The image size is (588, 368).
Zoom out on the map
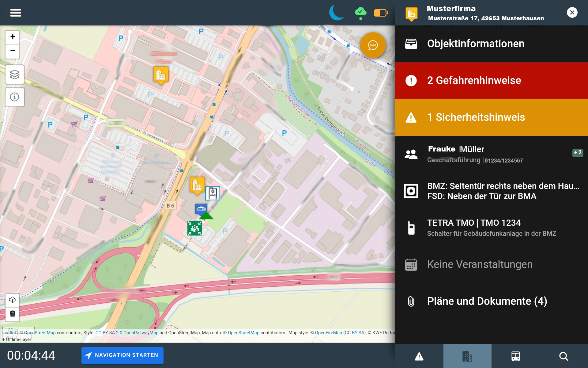[13, 51]
